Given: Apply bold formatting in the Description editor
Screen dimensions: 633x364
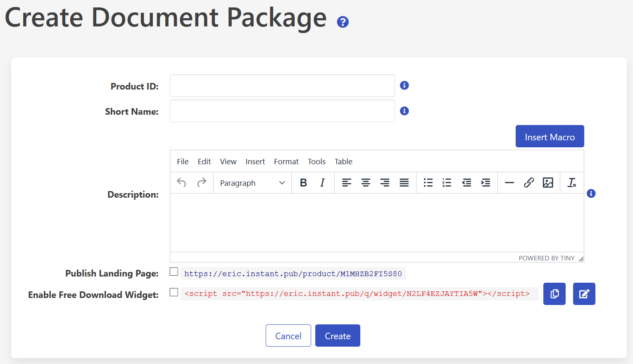Looking at the screenshot, I should click(x=303, y=182).
